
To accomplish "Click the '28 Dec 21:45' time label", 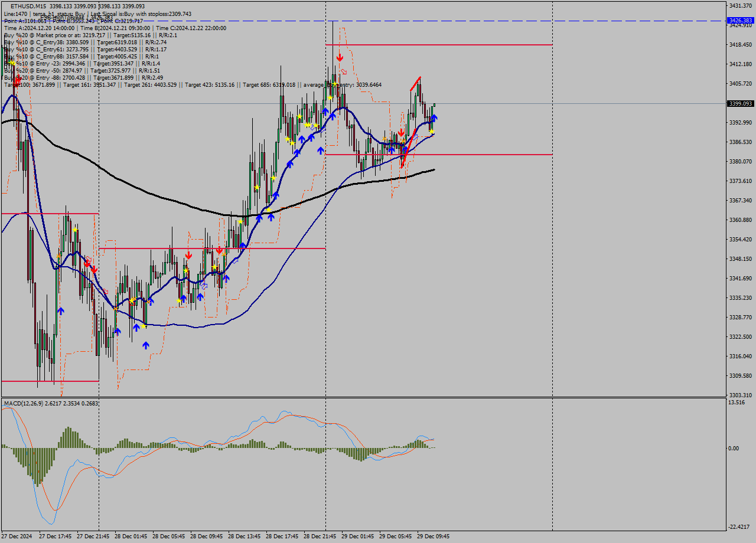I will pos(320,537).
